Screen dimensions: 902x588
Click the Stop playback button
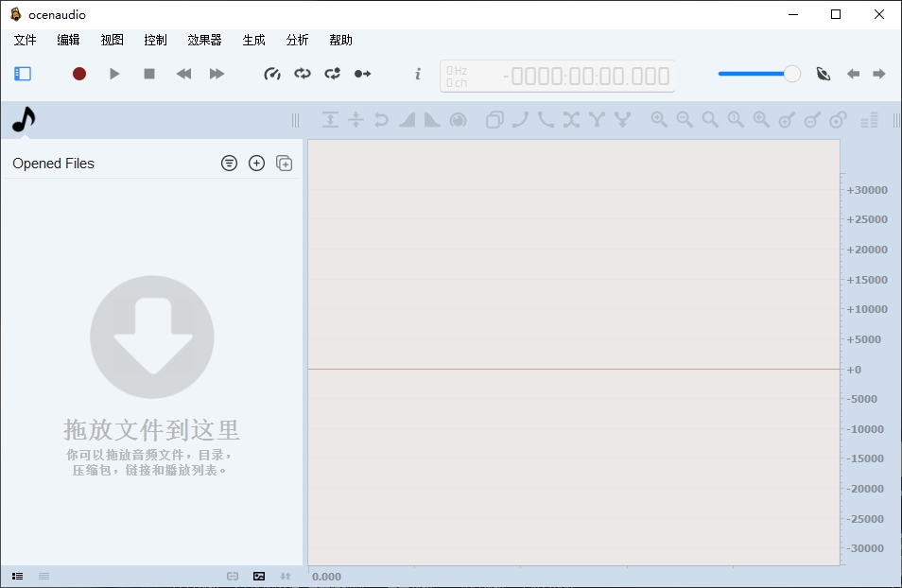149,74
